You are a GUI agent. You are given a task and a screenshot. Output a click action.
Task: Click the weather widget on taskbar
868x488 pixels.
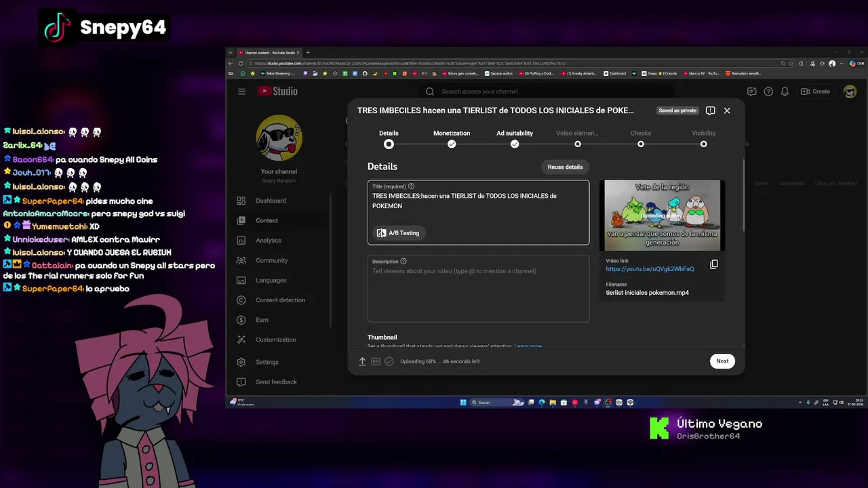pos(242,402)
